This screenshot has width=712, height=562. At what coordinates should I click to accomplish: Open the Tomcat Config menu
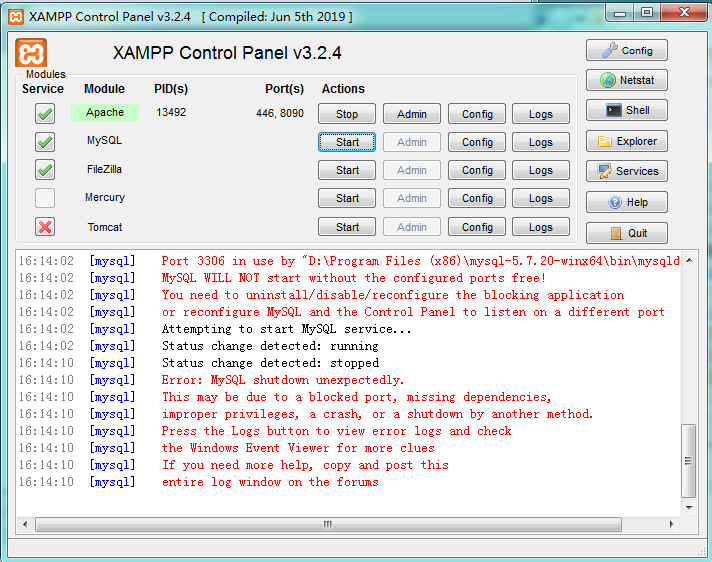(477, 227)
